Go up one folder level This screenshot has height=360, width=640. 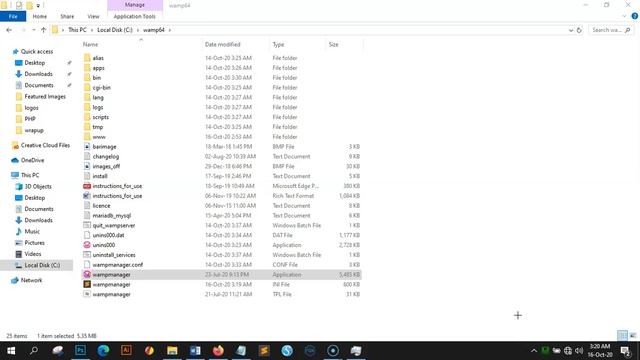coord(43,30)
